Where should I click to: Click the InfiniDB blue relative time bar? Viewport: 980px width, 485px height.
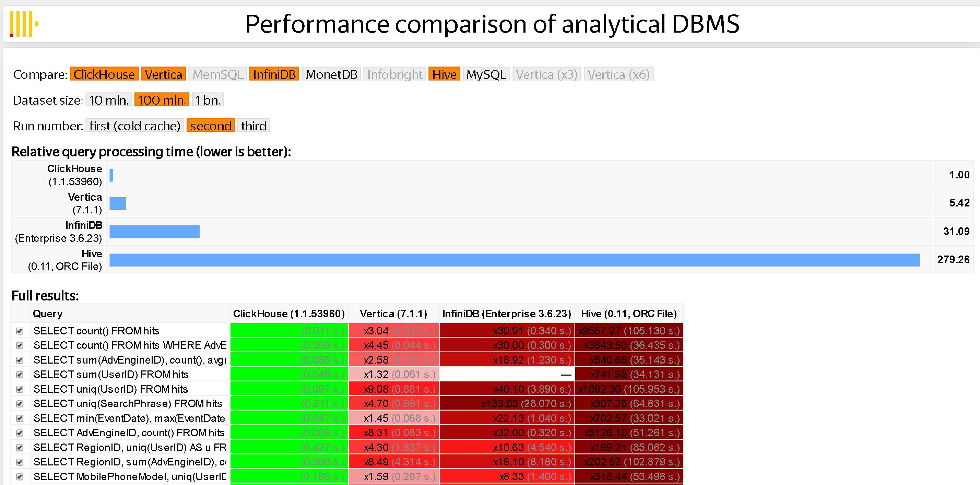[154, 232]
